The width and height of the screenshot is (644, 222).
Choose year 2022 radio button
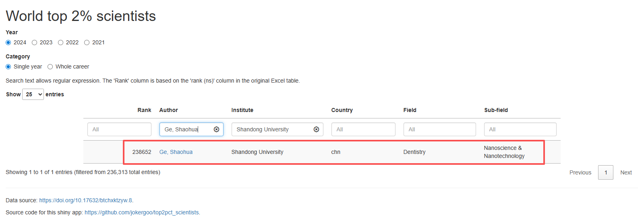(x=61, y=43)
